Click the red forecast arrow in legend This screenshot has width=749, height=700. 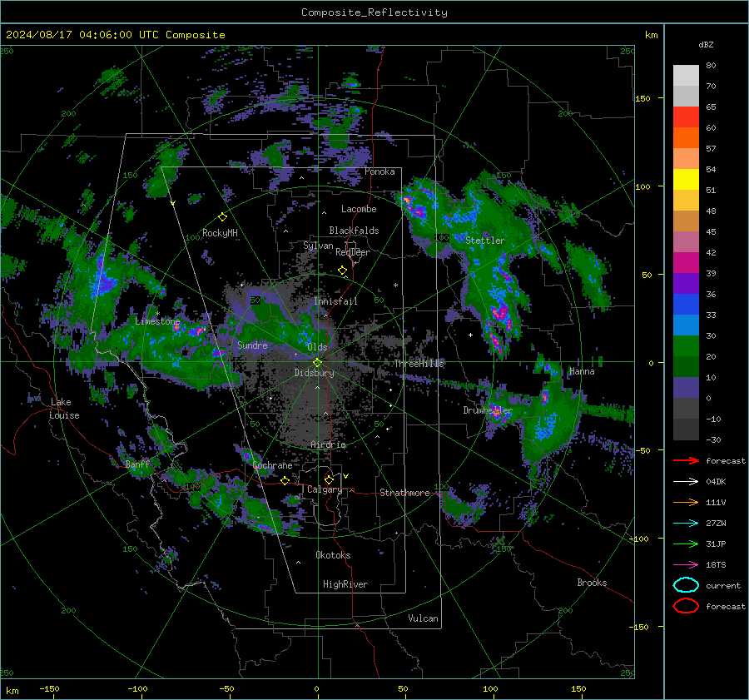686,460
